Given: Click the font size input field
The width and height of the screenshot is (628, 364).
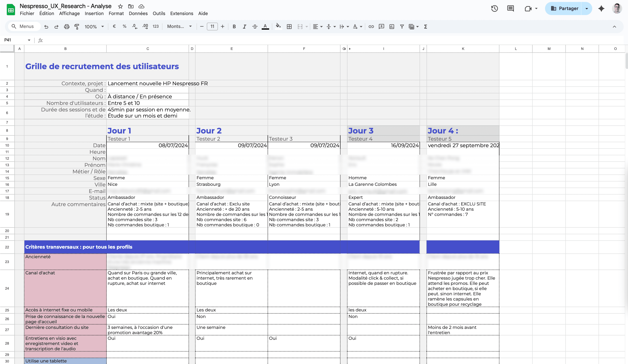Looking at the screenshot, I should [x=212, y=26].
